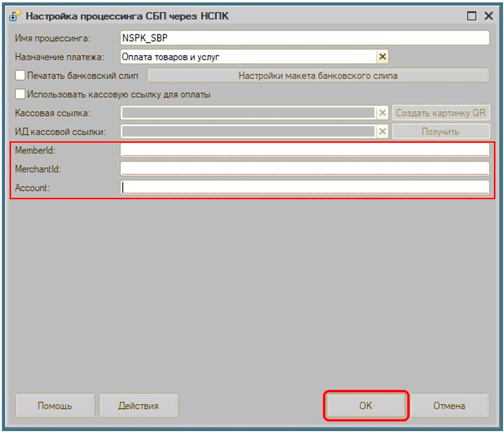Click the ИД кассовой ссылки input field
Image resolution: width=504 pixels, height=433 pixels.
point(248,132)
